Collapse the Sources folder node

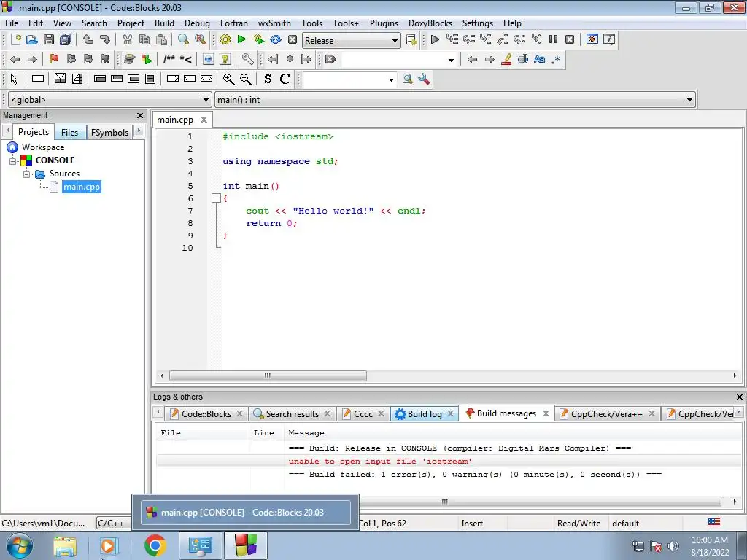[27, 174]
